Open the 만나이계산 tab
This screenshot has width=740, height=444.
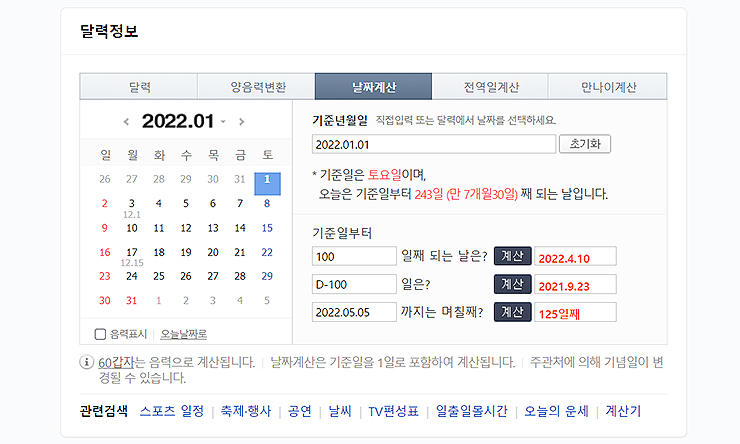pyautogui.click(x=608, y=86)
